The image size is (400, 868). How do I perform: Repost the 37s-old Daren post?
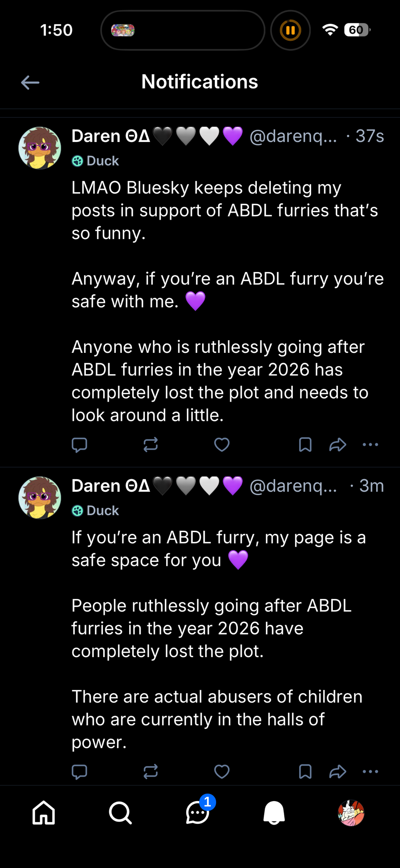point(151,445)
